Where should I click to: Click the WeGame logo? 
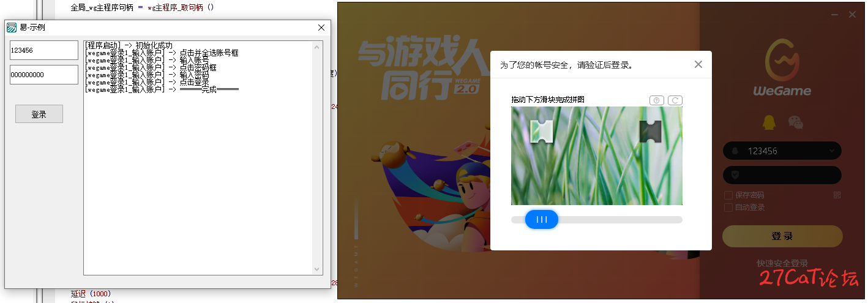[x=782, y=67]
